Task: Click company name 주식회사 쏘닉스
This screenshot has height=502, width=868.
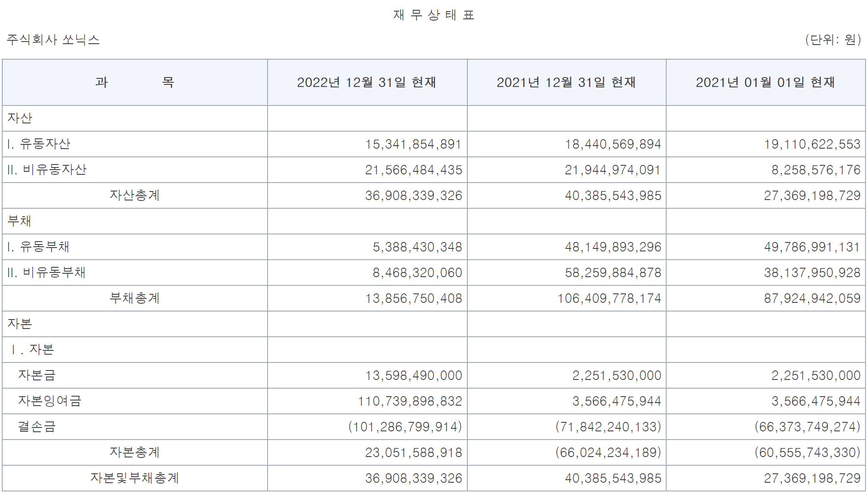Action: (x=53, y=40)
